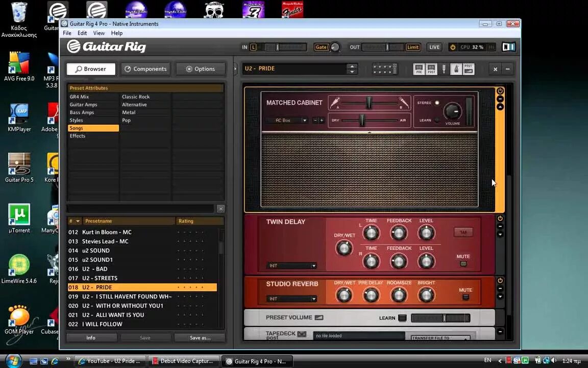This screenshot has height=368, width=588.
Task: Select next cabinet with plus button
Action: pos(322,120)
